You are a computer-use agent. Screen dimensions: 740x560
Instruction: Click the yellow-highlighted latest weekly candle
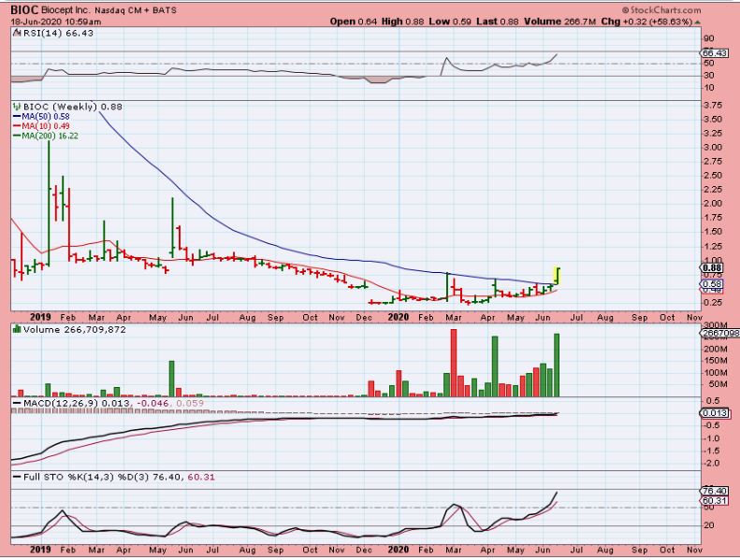point(557,276)
